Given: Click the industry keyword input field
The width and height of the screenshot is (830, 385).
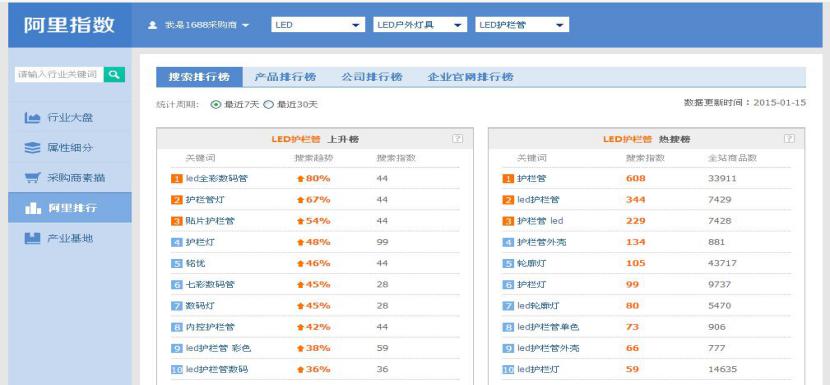Looking at the screenshot, I should (59, 75).
